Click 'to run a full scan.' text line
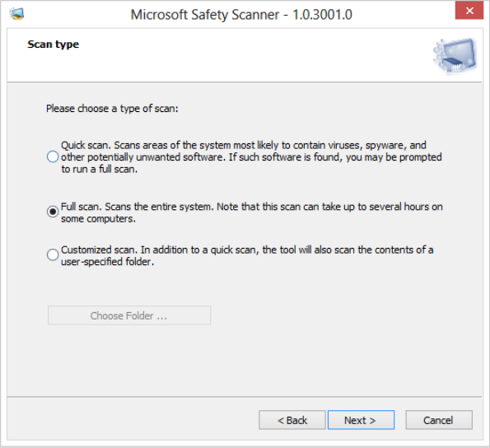This screenshot has width=490, height=448. (99, 170)
